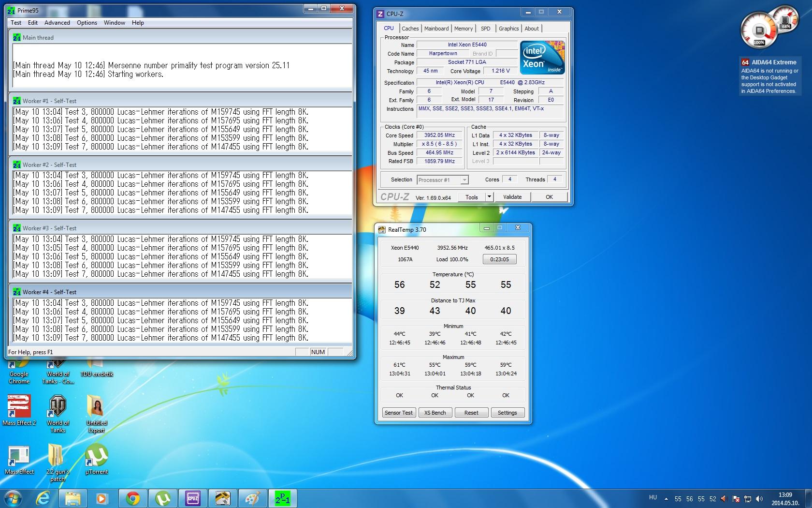This screenshot has width=812, height=508.
Task: Switch to the Mainboard tab in CPU-Z
Action: coord(436,29)
